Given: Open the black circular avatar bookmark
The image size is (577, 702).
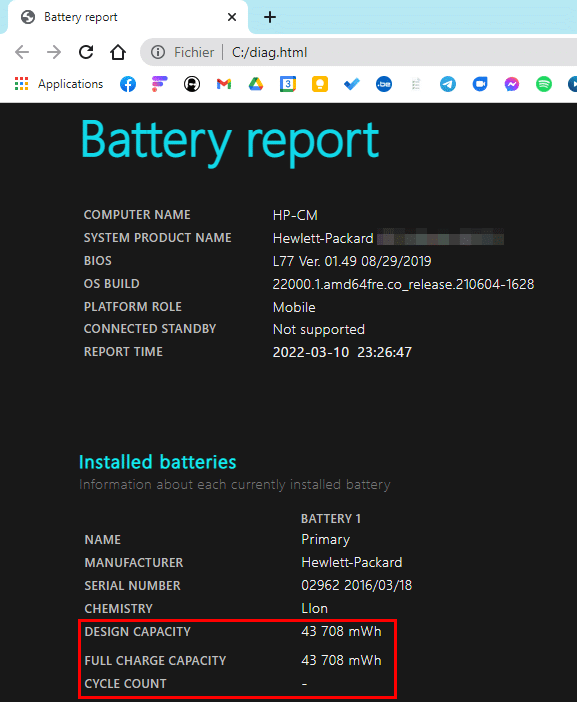Looking at the screenshot, I should (192, 84).
